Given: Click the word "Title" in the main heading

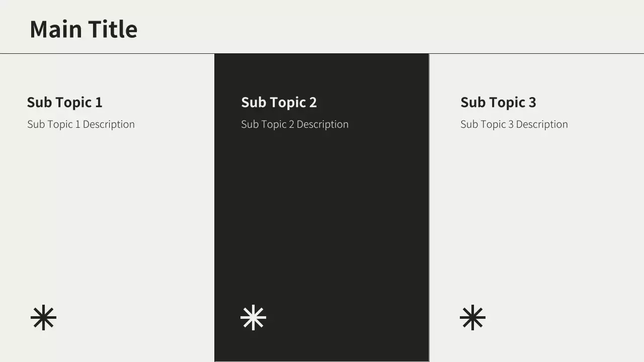Looking at the screenshot, I should pyautogui.click(x=113, y=29).
